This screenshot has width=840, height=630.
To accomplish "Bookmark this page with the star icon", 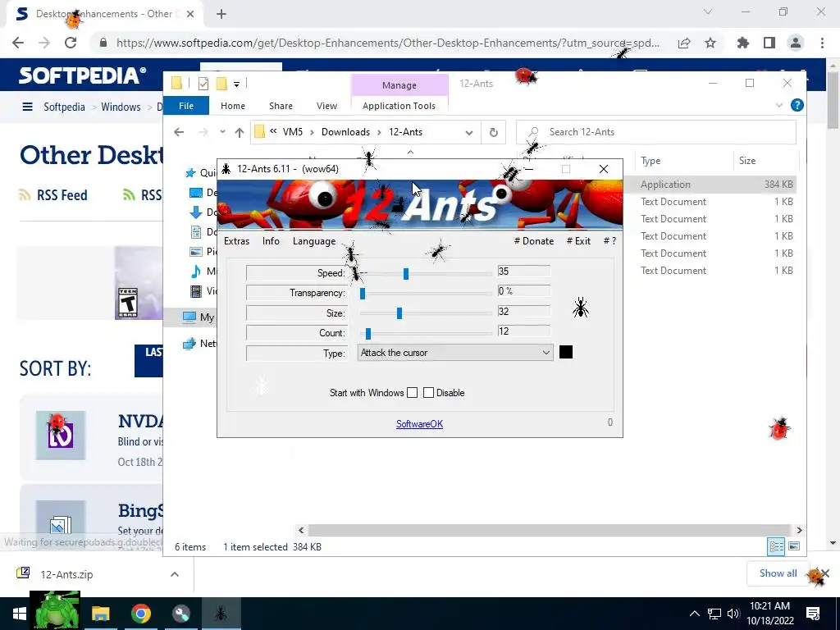I will (x=710, y=43).
